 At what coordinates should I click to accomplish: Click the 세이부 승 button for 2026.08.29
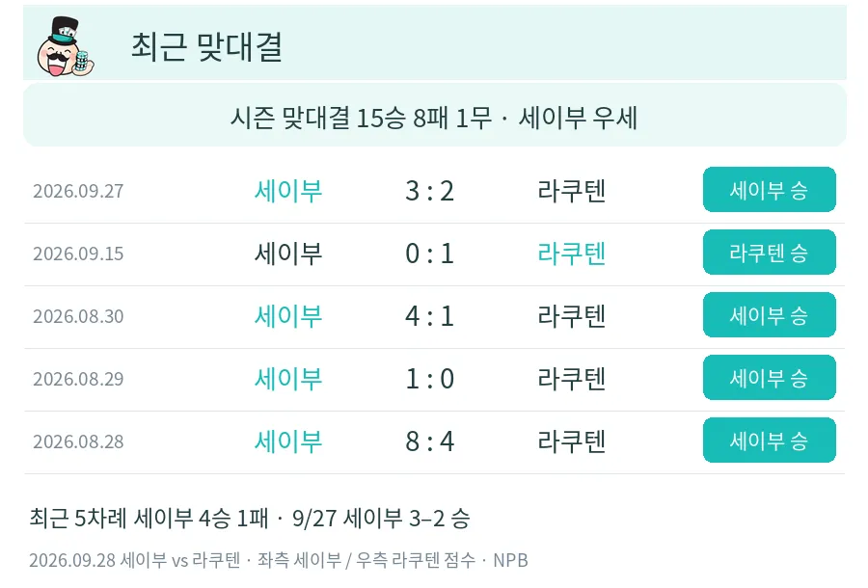(x=769, y=377)
